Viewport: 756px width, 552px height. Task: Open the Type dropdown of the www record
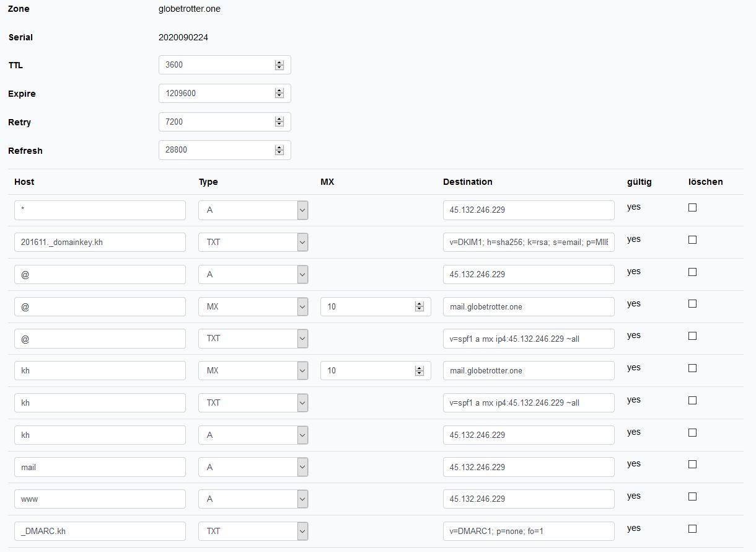[x=302, y=499]
